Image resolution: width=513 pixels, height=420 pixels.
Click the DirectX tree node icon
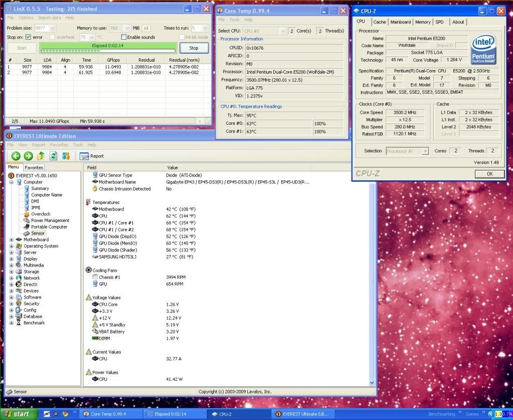click(19, 284)
